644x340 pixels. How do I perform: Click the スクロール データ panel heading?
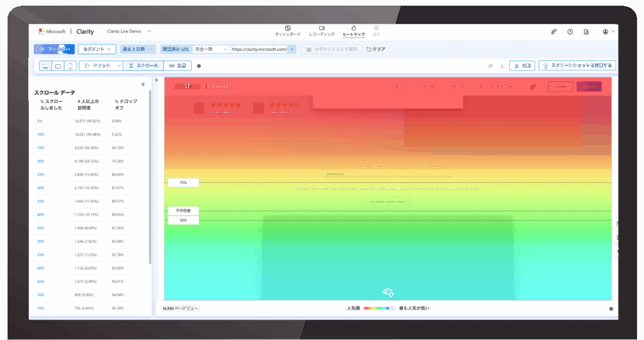(x=55, y=93)
